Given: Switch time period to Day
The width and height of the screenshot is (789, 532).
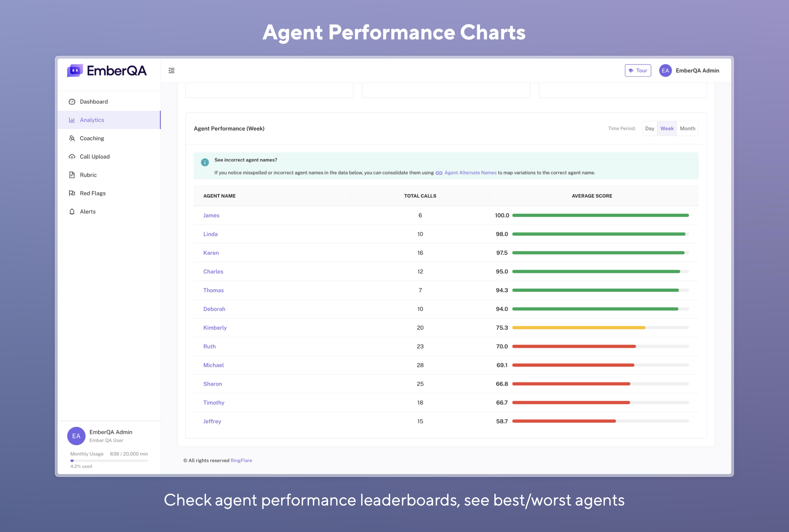Looking at the screenshot, I should point(650,129).
